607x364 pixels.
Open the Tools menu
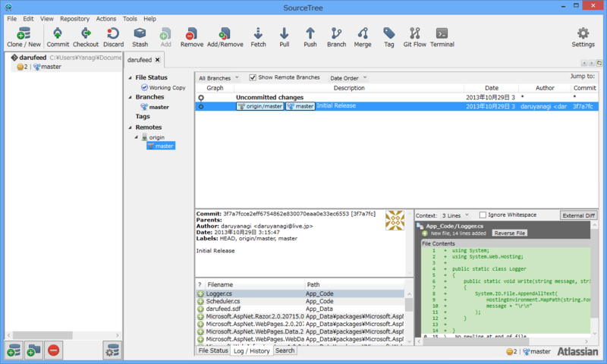click(x=130, y=18)
